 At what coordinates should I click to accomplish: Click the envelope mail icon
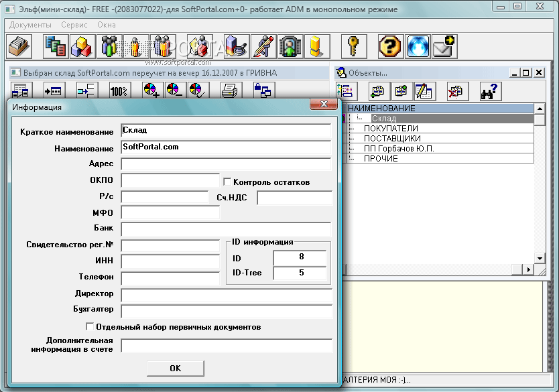(x=444, y=47)
